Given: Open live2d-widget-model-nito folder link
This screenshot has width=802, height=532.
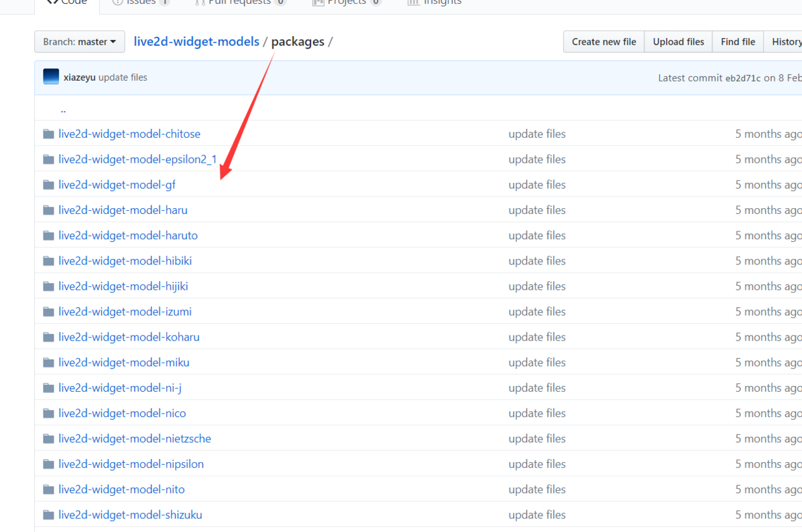Looking at the screenshot, I should [122, 489].
